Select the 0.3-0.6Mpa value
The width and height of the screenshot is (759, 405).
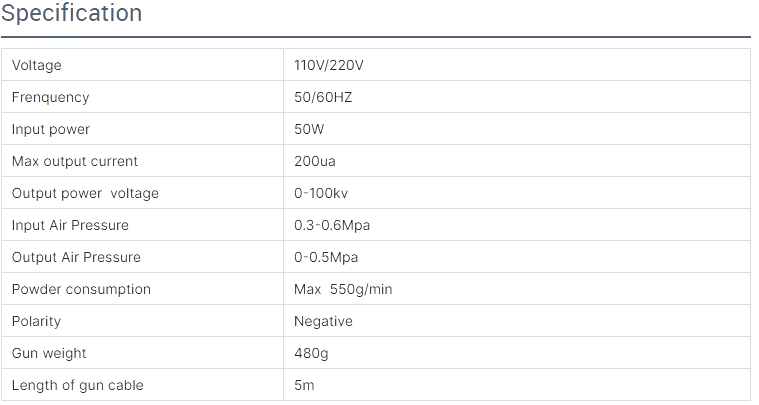[332, 225]
